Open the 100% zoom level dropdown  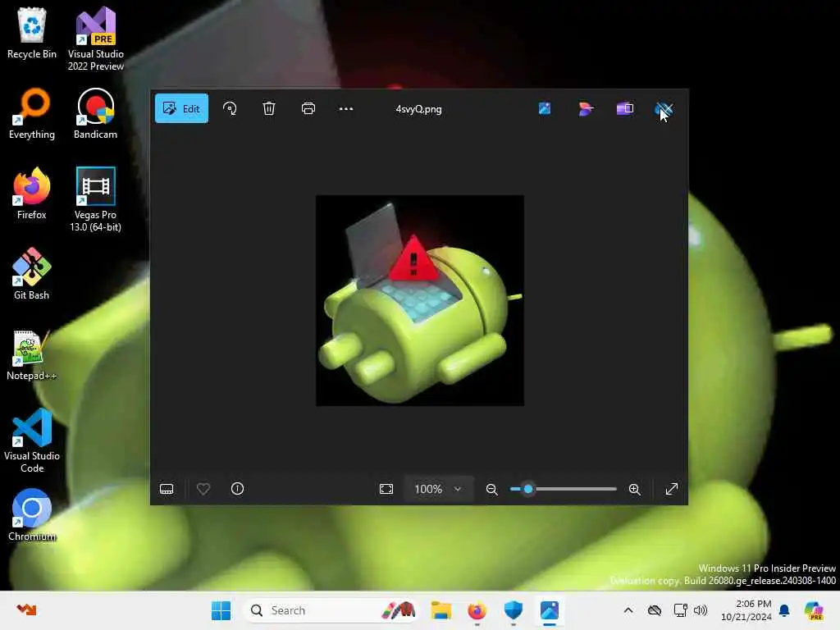pyautogui.click(x=438, y=489)
